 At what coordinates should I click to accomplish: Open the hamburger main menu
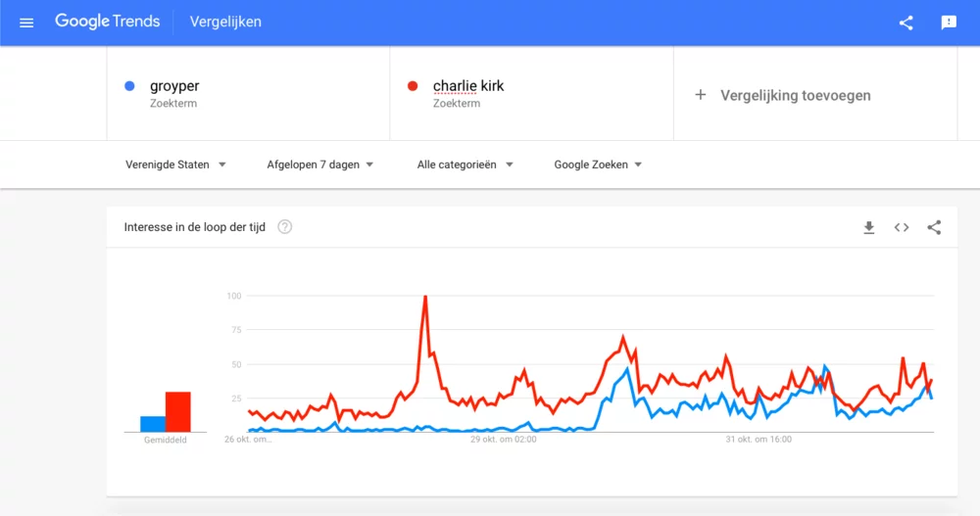click(26, 23)
